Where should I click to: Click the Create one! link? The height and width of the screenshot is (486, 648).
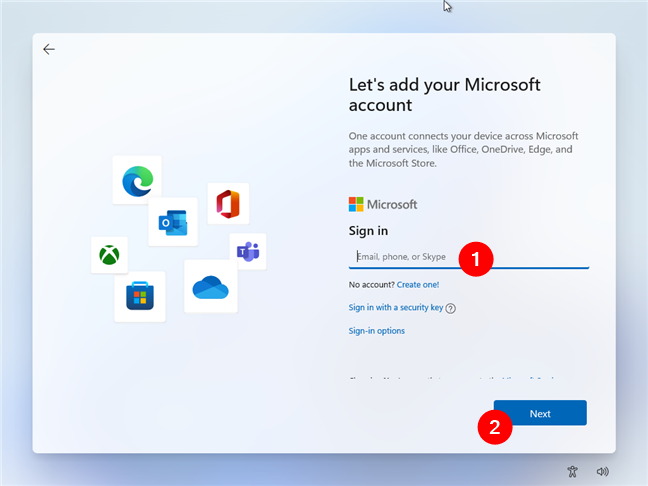point(418,285)
